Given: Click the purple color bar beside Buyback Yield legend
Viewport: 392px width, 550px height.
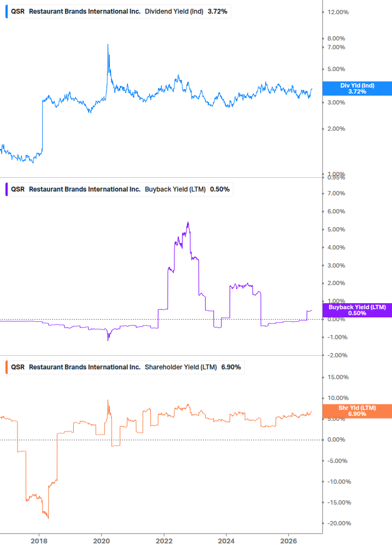Looking at the screenshot, I should [x=7, y=189].
